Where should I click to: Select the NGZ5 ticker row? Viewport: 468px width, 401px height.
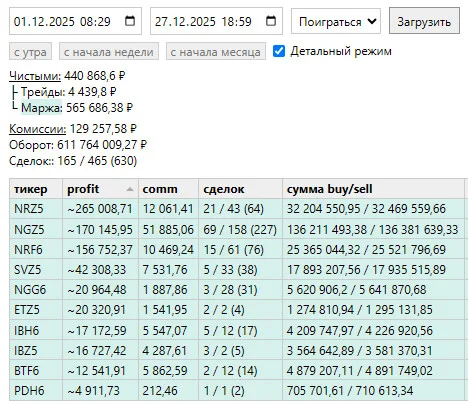[237, 229]
